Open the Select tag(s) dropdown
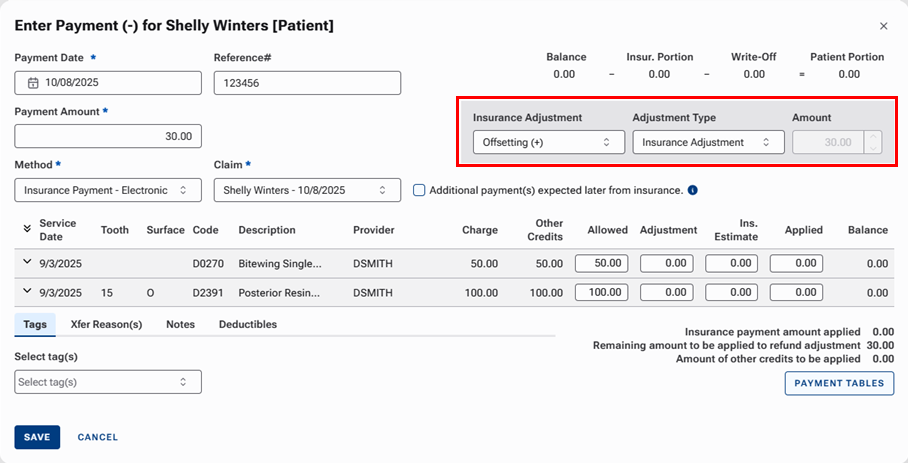The width and height of the screenshot is (908, 463). click(107, 382)
